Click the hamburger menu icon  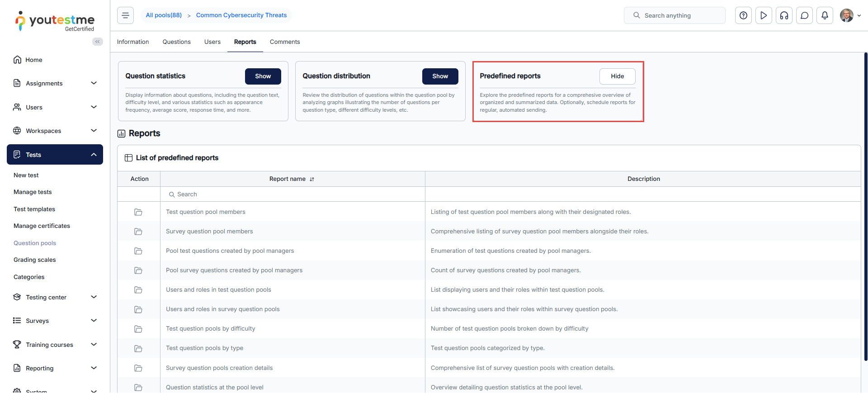click(x=125, y=15)
